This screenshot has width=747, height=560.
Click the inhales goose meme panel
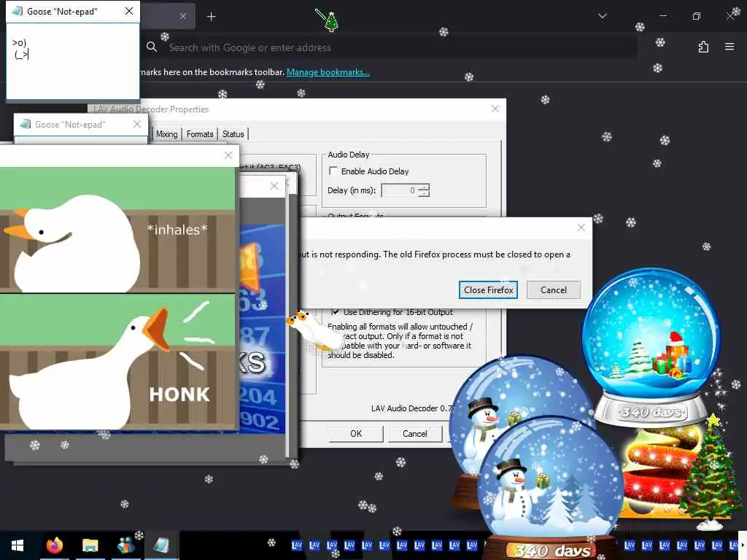pos(117,230)
